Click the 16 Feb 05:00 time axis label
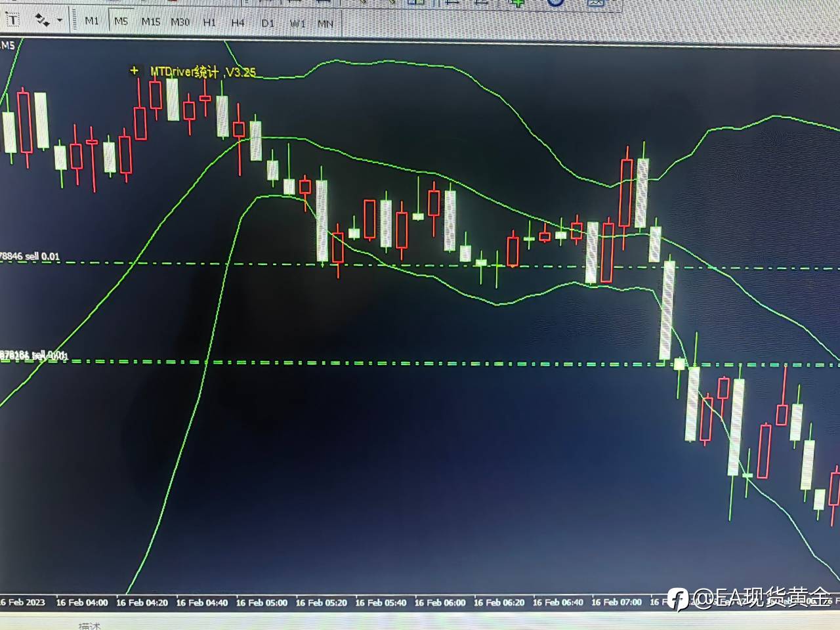 262,602
